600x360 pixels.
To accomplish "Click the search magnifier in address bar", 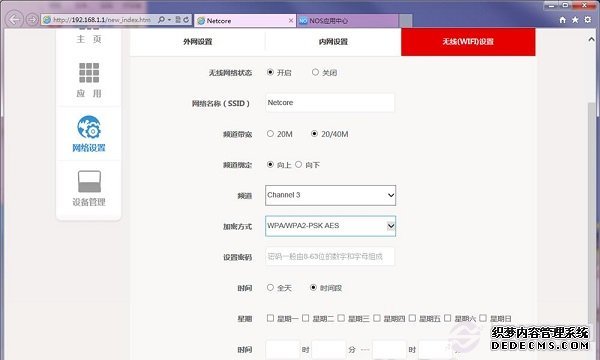I will (161, 20).
